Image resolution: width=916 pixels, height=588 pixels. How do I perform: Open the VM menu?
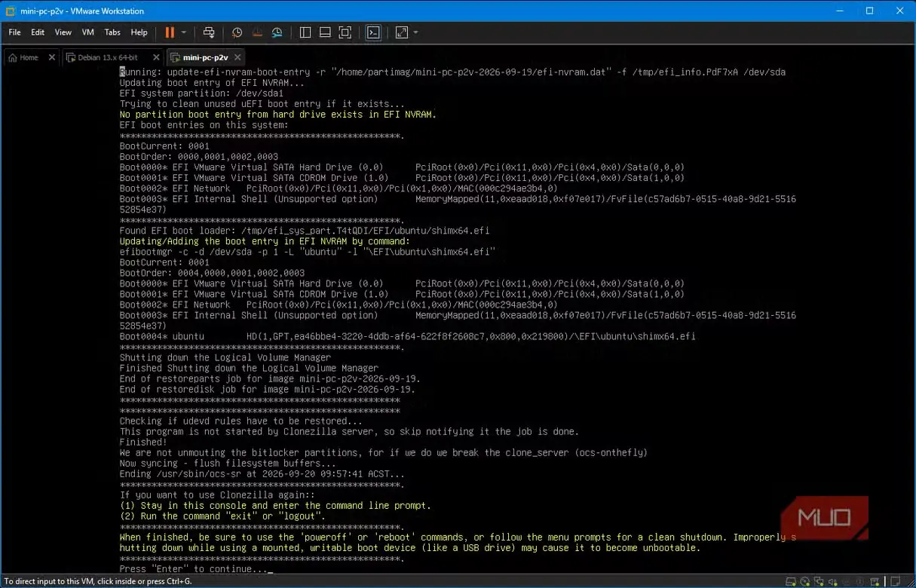point(87,32)
